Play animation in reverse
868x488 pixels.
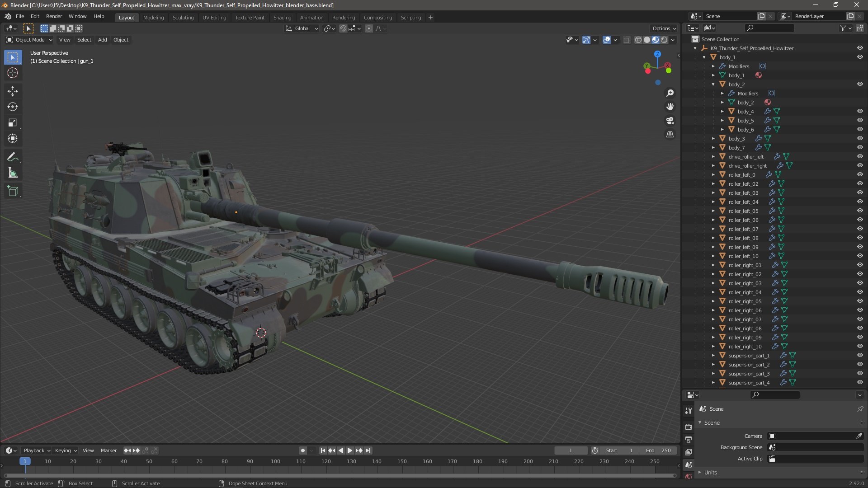click(341, 450)
